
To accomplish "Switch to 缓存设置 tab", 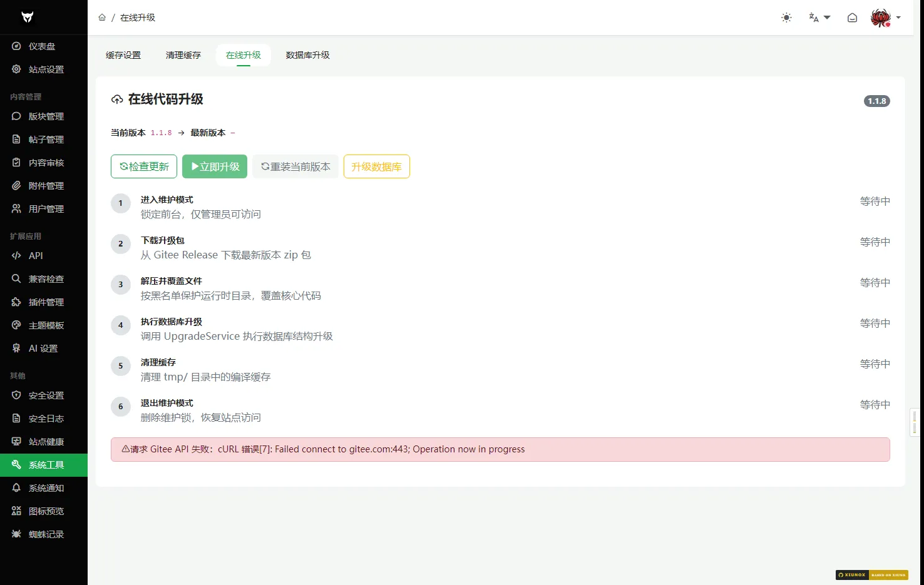I will pos(123,55).
